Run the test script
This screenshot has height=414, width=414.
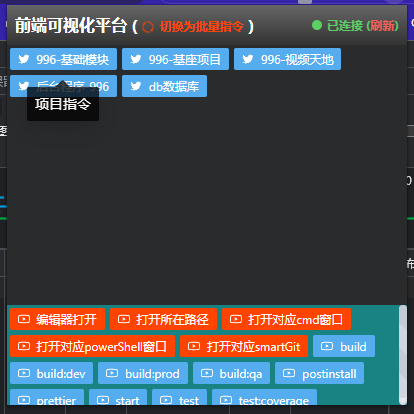point(179,397)
